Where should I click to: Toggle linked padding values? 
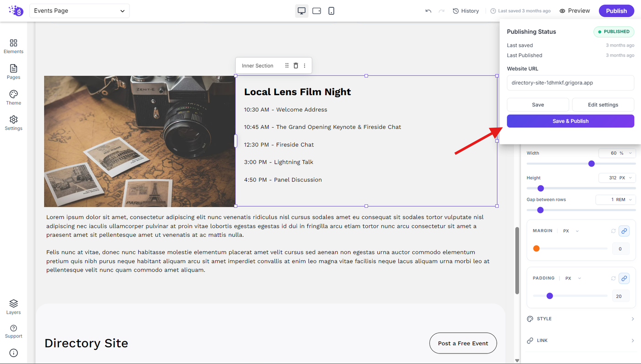[x=624, y=278]
